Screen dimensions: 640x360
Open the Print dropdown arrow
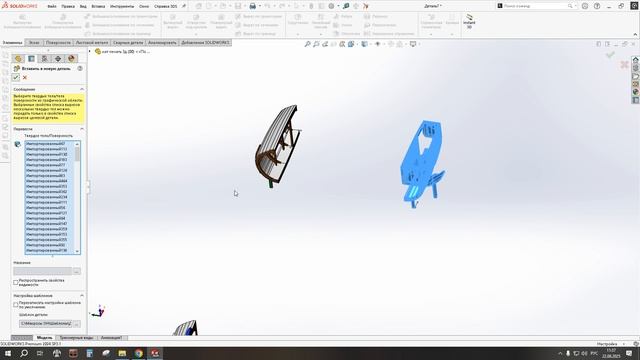[260, 6]
